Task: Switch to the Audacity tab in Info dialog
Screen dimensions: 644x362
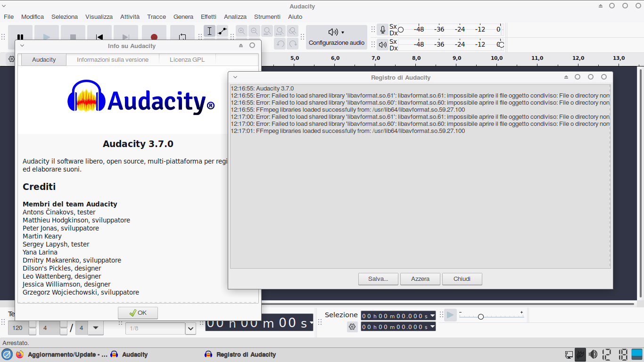Action: click(44, 60)
